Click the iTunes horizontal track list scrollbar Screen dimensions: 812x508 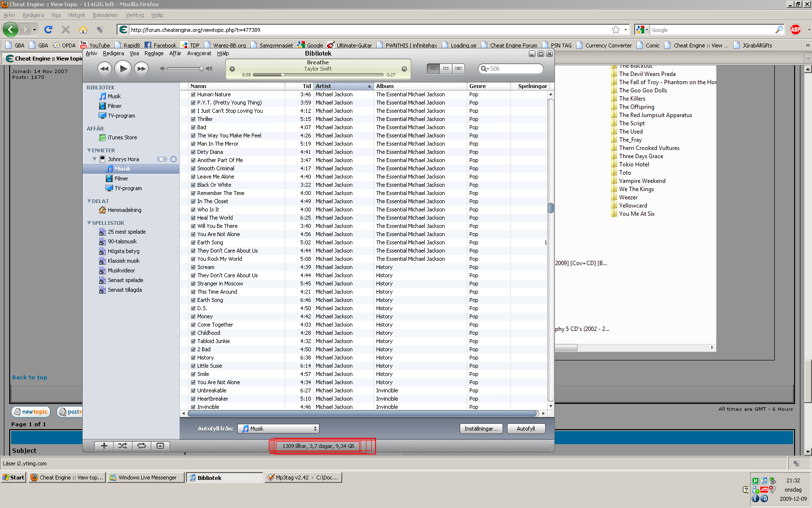coord(362,413)
